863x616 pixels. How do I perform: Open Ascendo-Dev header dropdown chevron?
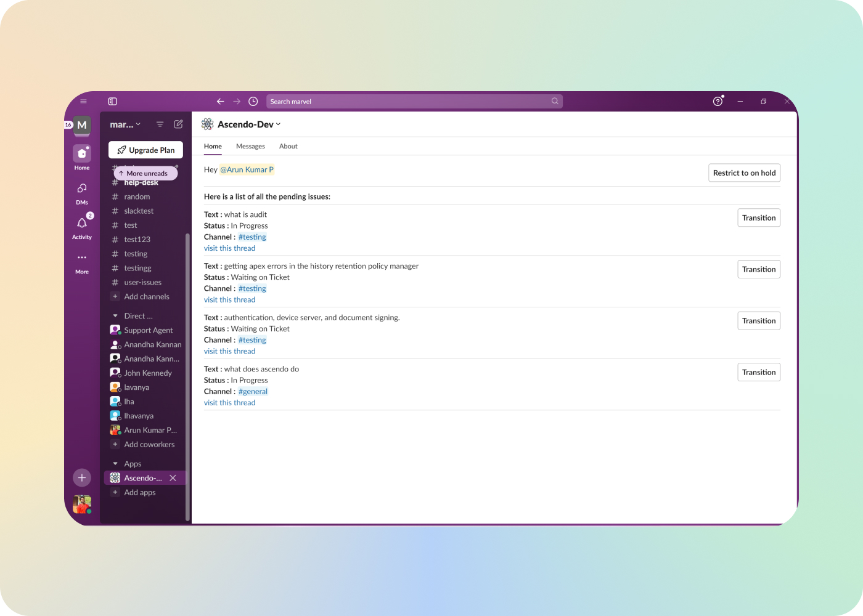point(278,124)
